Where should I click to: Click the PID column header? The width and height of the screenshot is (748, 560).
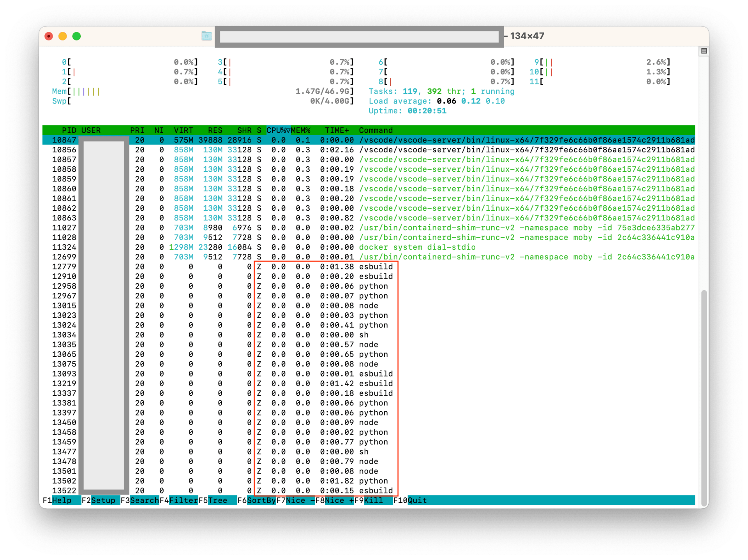coord(69,130)
